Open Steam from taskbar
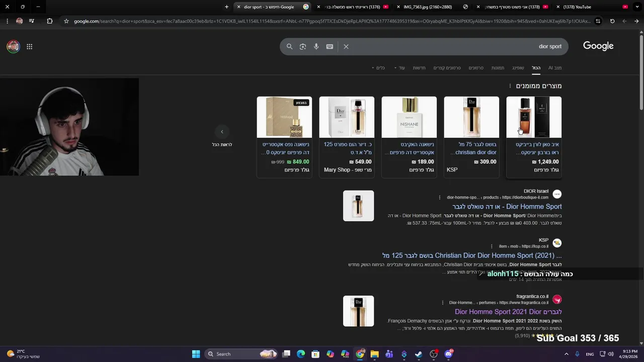The width and height of the screenshot is (644, 362). (x=419, y=354)
